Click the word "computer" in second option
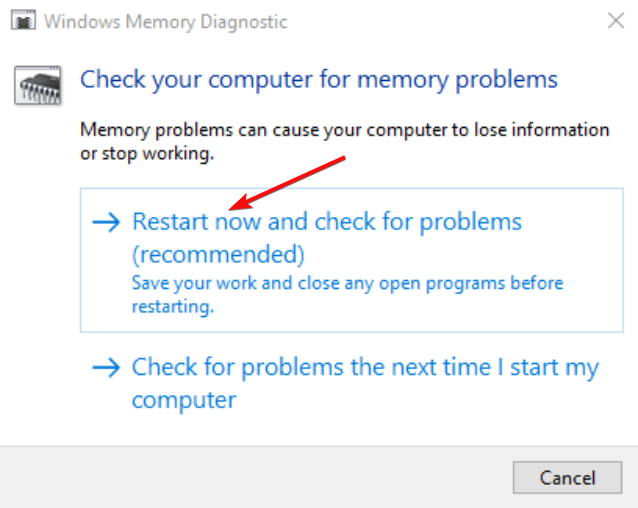The image size is (638, 508). [x=184, y=400]
